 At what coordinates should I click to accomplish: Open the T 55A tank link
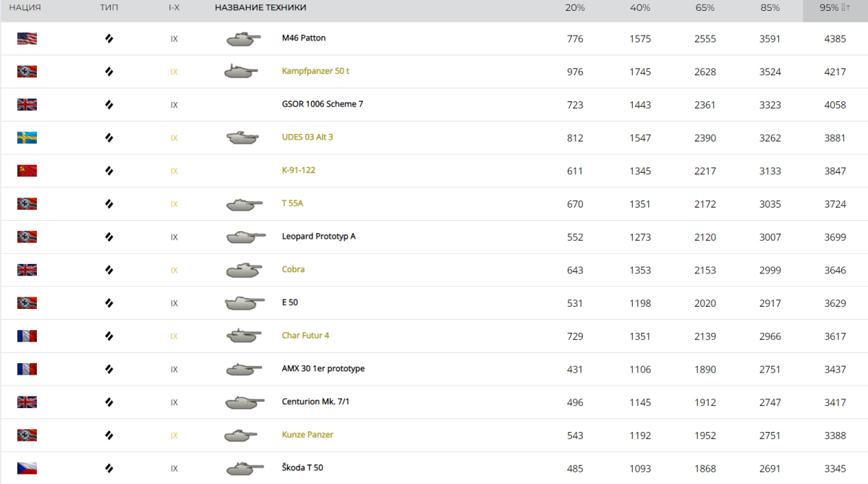(x=292, y=203)
